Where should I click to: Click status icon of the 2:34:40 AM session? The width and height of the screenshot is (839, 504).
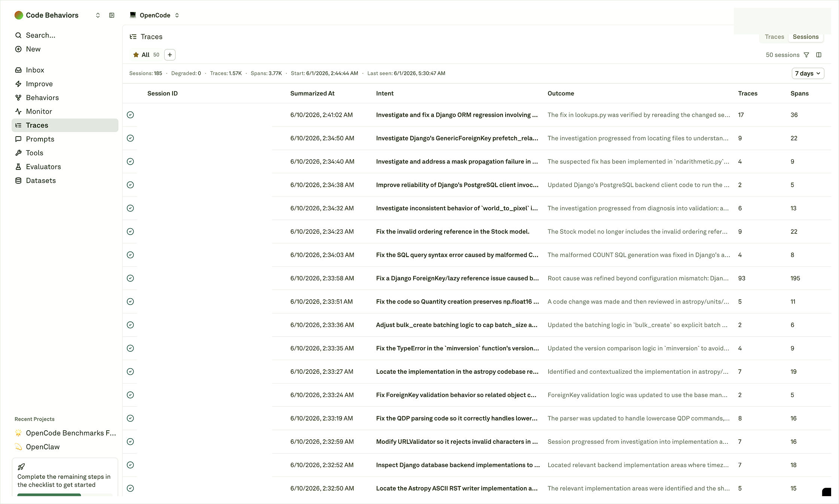click(x=130, y=162)
